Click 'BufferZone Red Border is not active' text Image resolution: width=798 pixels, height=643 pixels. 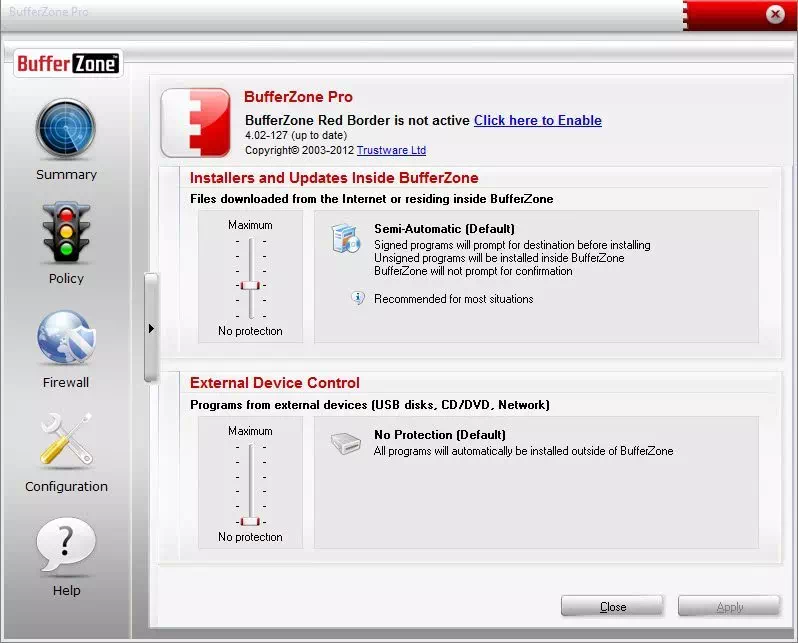[357, 121]
